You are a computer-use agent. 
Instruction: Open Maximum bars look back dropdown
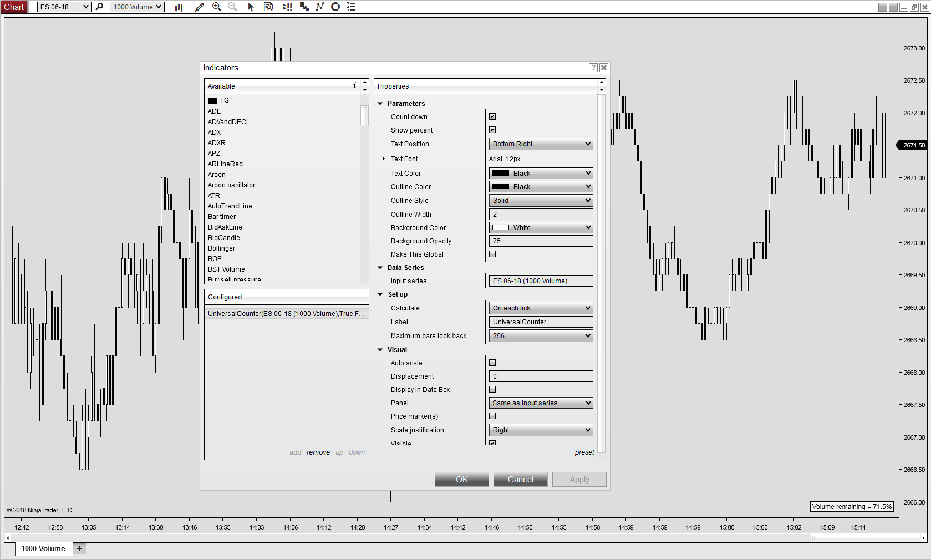541,336
